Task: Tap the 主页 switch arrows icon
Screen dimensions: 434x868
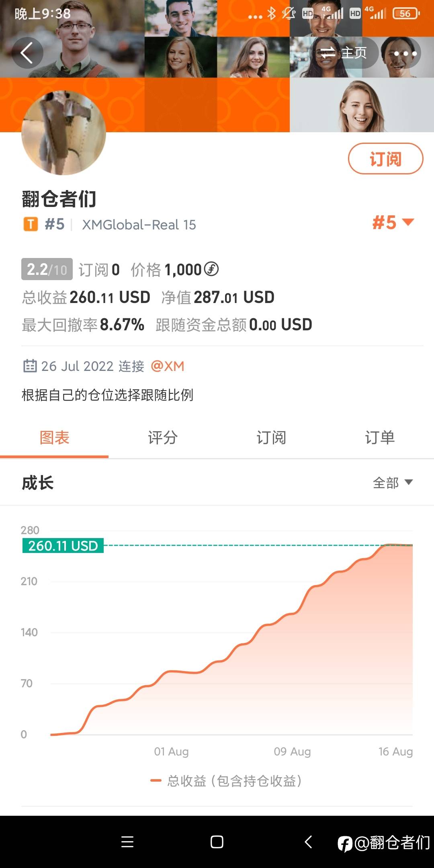Action: point(327,53)
